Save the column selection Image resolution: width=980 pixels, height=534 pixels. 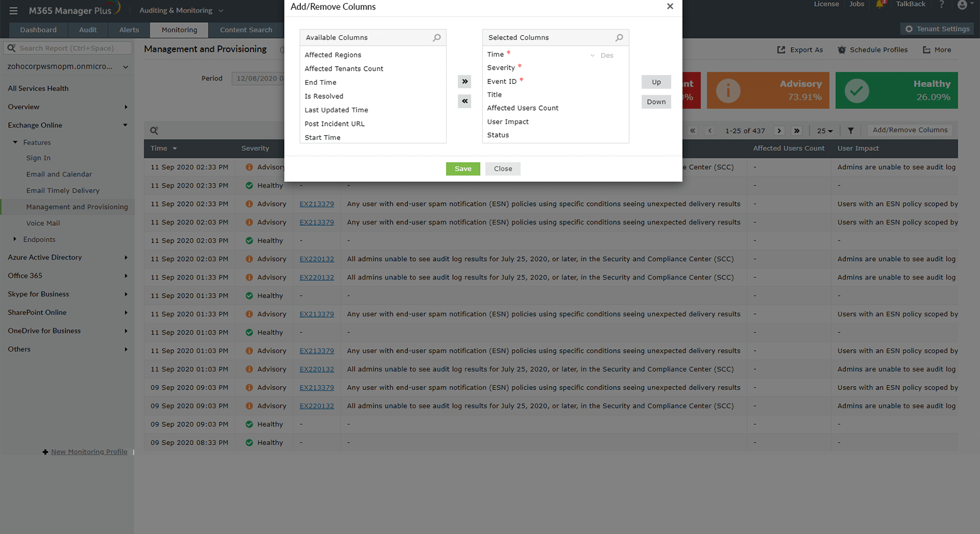(x=463, y=168)
